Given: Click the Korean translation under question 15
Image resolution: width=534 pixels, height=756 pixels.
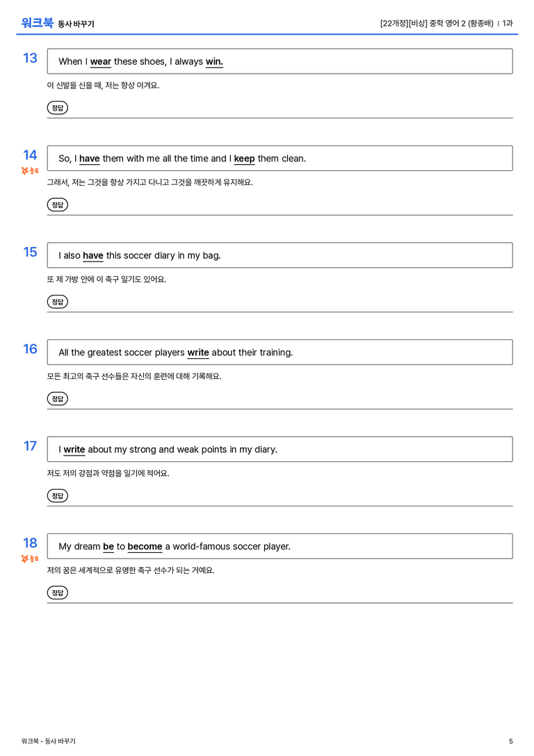Looking at the screenshot, I should (106, 279).
